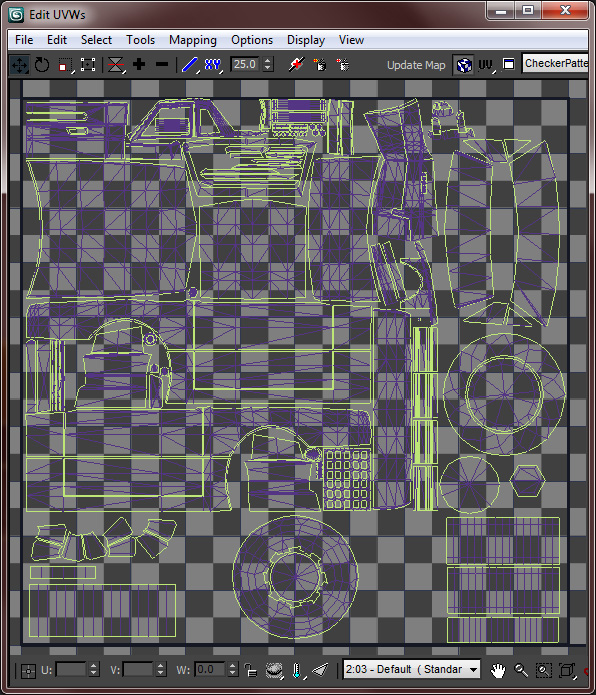Viewport: 596px width, 695px height.
Task: Toggle the Show Map checkered cube button
Action: tap(464, 65)
